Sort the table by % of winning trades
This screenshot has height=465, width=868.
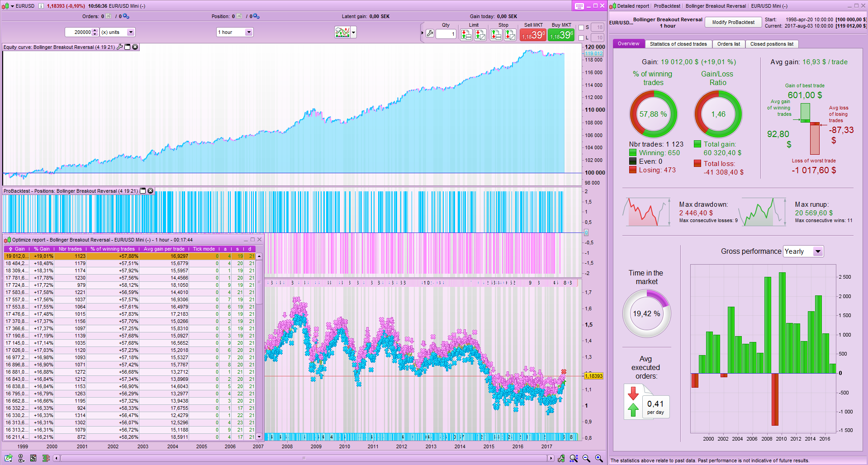[112, 249]
